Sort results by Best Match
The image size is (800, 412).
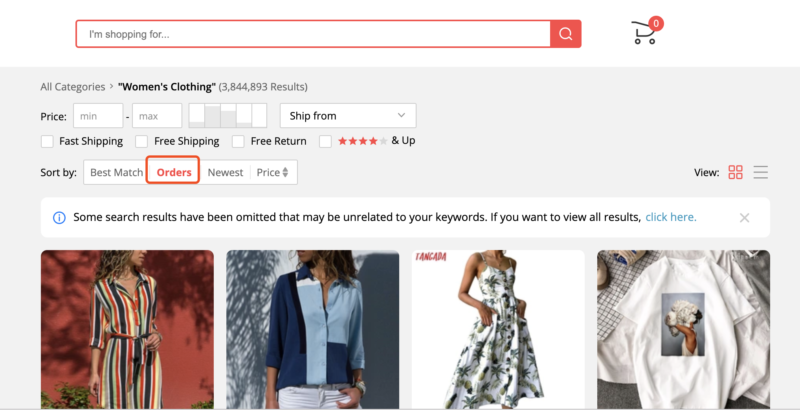116,172
